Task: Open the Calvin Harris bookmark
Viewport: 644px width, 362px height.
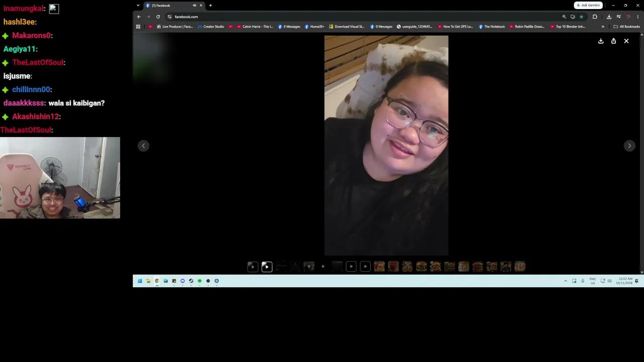Action: [255, 27]
